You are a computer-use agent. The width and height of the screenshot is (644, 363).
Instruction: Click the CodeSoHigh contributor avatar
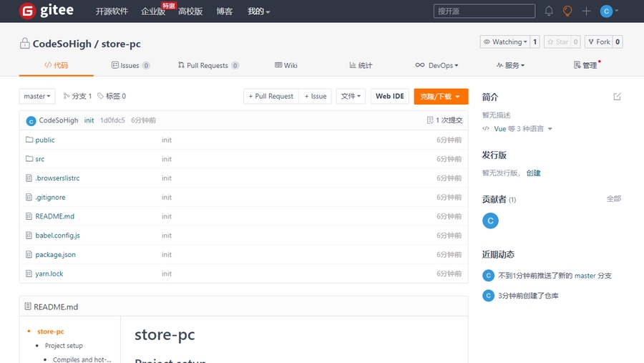point(490,221)
